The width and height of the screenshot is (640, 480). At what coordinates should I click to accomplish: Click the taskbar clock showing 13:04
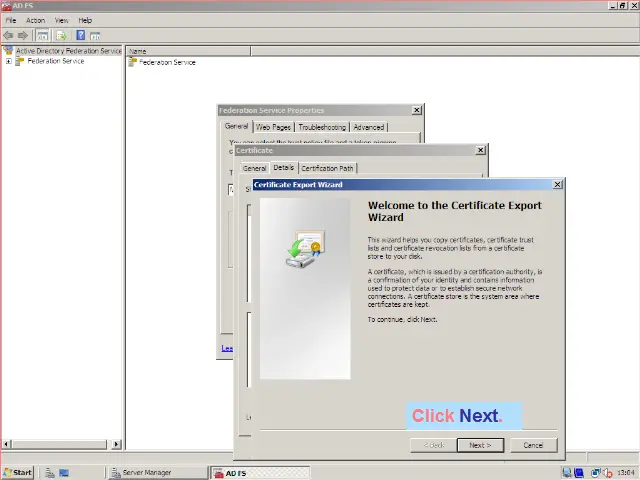(x=626, y=473)
